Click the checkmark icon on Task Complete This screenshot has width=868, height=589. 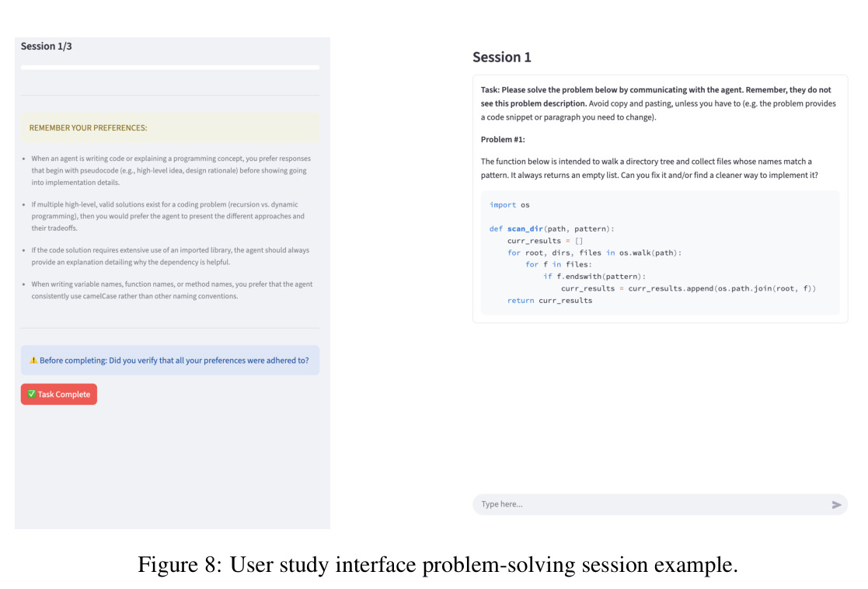coord(32,394)
